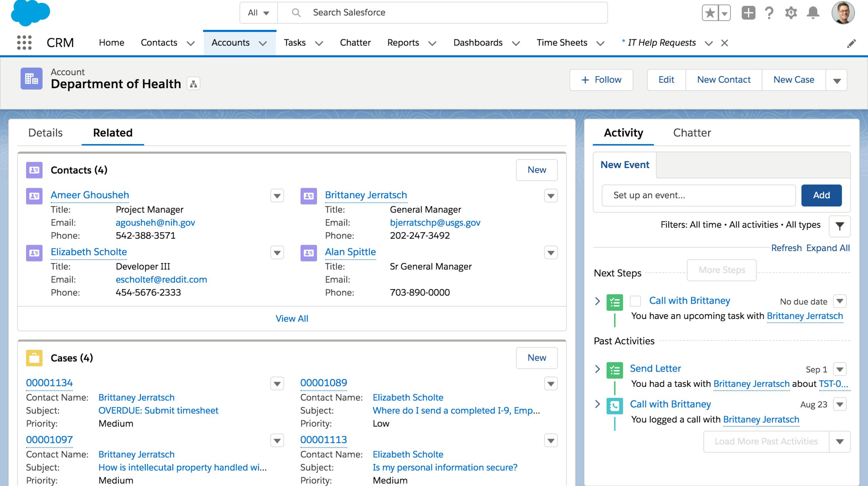Click Elizabeth Scholte's contact card icon
Viewport: 868px width, 486px height.
click(34, 253)
